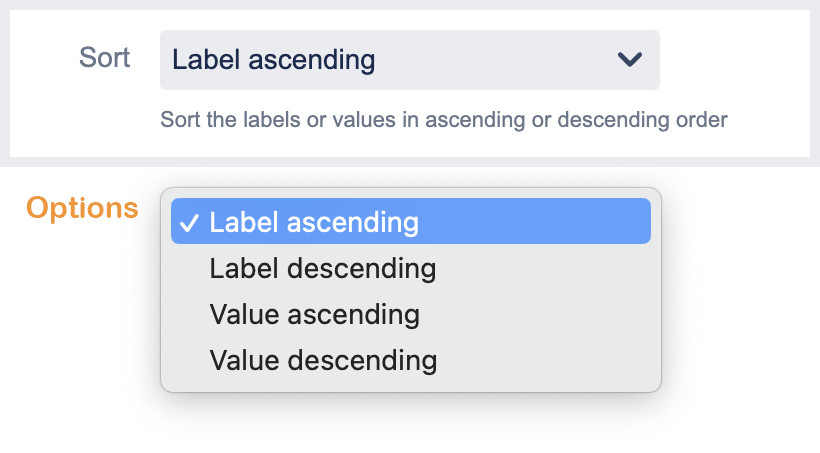Viewport: 820px width, 453px height.
Task: Collapse the list via the Sort dropdown chevron
Action: 630,60
